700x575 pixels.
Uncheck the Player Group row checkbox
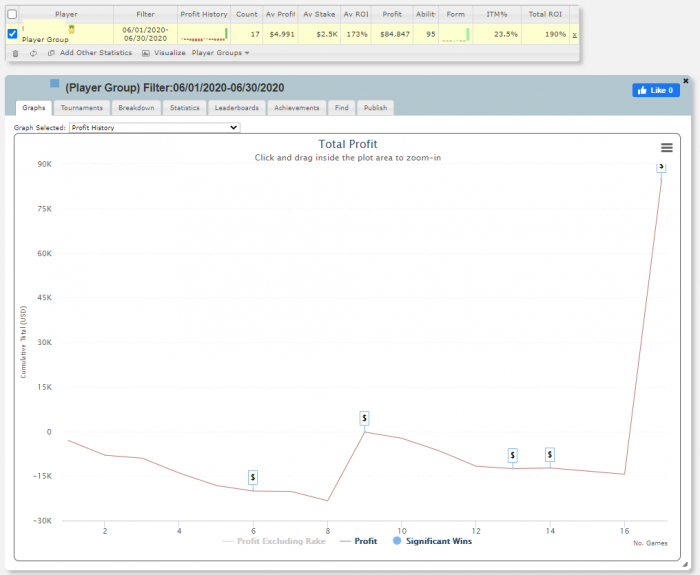click(12, 33)
